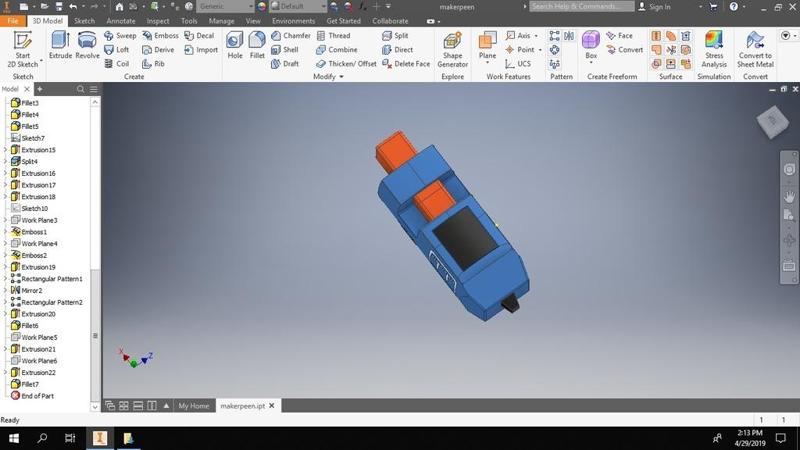Open the Axis options dropdown arrow

tap(536, 36)
